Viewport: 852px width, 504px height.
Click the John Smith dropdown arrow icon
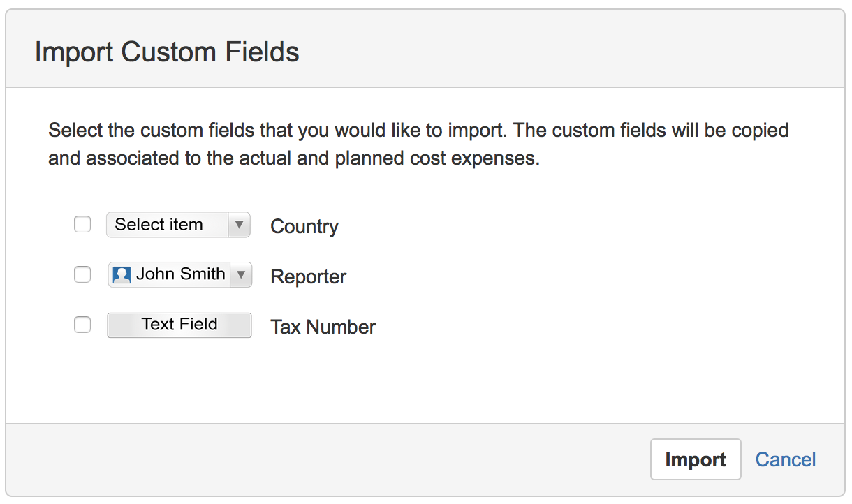(x=241, y=274)
